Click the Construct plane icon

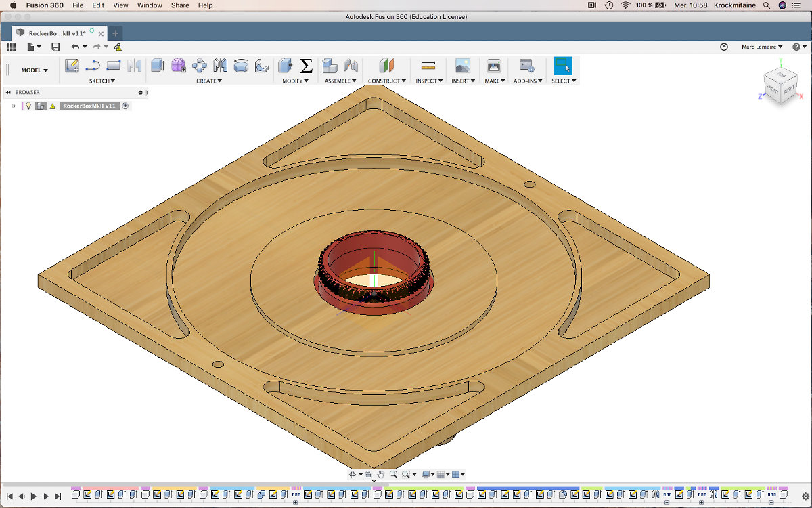pyautogui.click(x=386, y=66)
